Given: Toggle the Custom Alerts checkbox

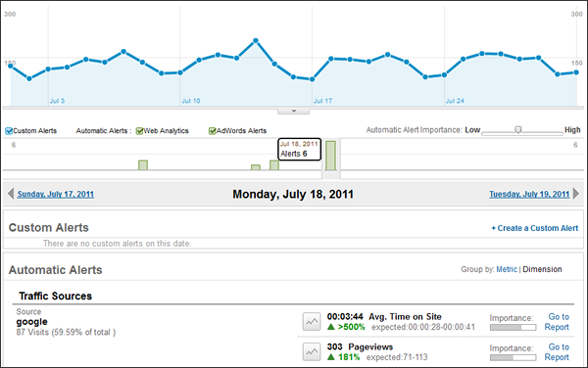Looking at the screenshot, I should pos(9,131).
